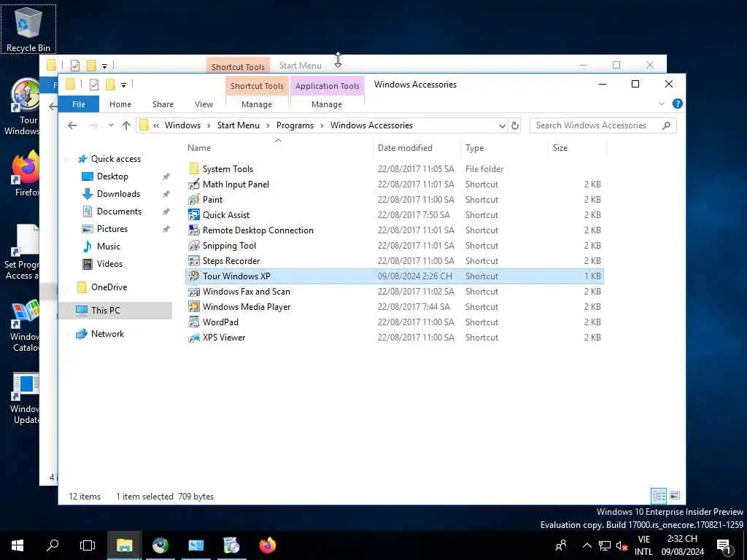The image size is (747, 560).
Task: Select the Windows Media Player icon
Action: [194, 307]
